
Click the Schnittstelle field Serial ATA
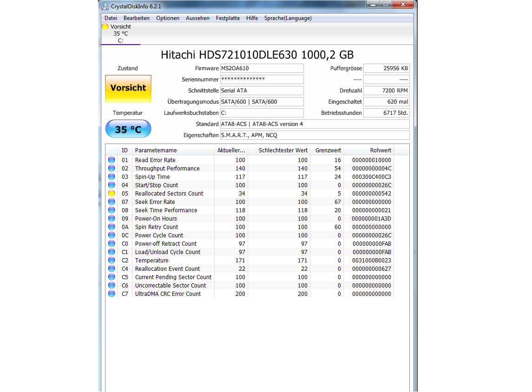coord(262,91)
